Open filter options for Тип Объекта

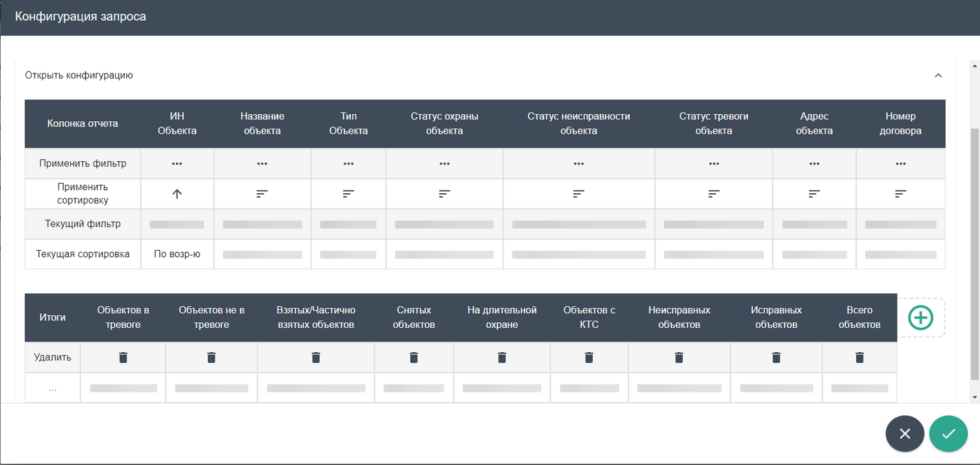point(348,164)
